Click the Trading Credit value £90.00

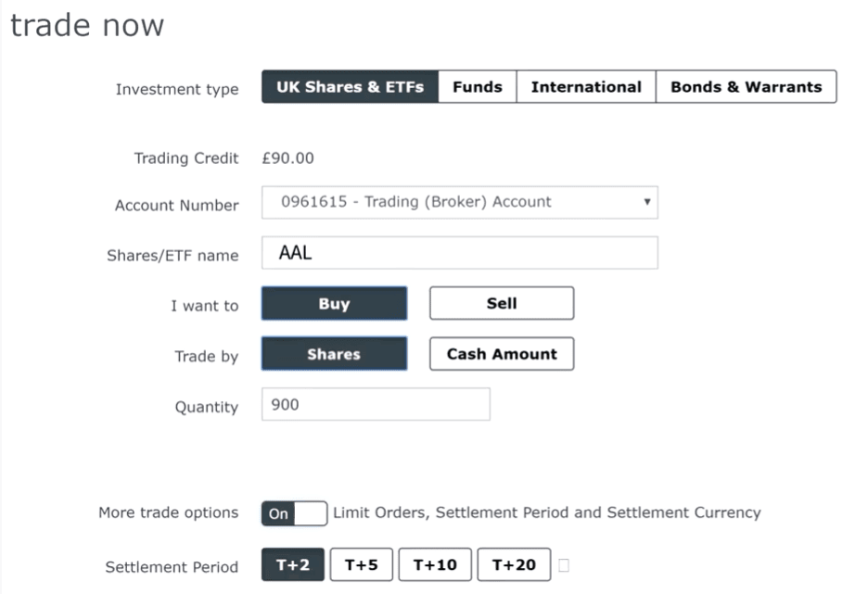tap(287, 158)
